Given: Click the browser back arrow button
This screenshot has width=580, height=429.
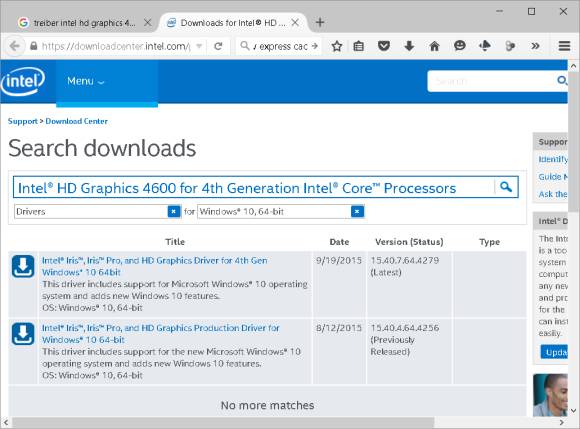Looking at the screenshot, I should click(15, 47).
